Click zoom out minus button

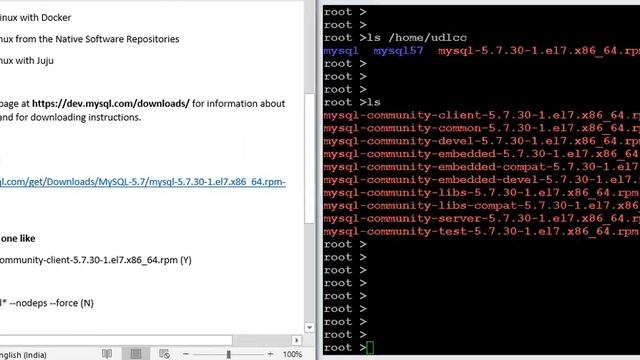[x=186, y=354]
